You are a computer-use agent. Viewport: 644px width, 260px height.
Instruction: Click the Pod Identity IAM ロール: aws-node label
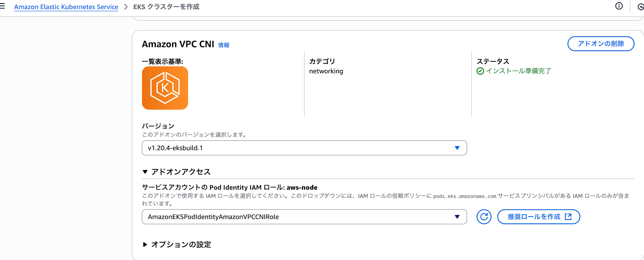230,187
